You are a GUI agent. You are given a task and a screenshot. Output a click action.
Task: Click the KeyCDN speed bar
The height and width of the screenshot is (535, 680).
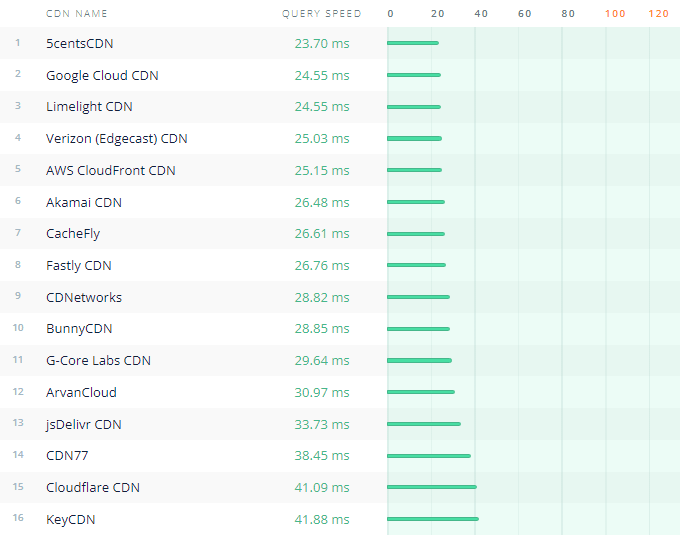click(x=433, y=519)
